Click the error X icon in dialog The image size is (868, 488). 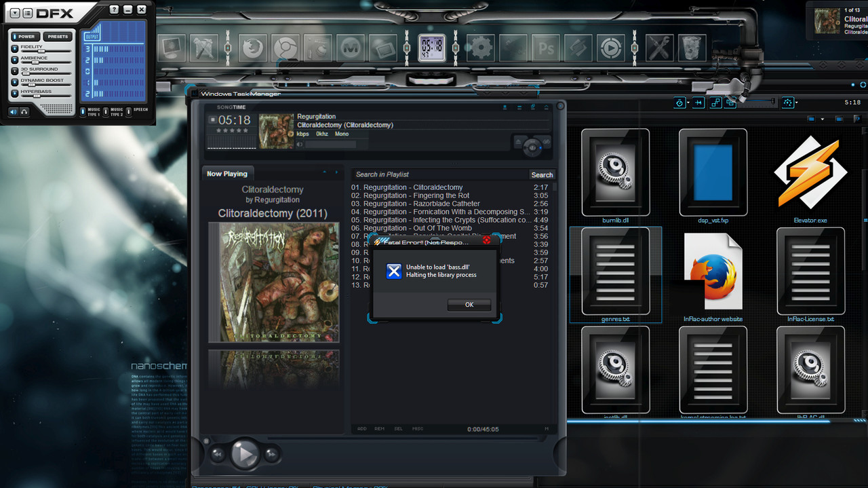click(394, 271)
